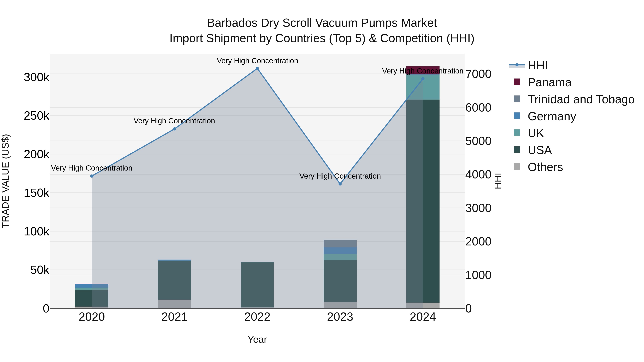644x362 pixels.
Task: Click Trinidad and Tobago slate legend swatch
Action: tap(517, 99)
